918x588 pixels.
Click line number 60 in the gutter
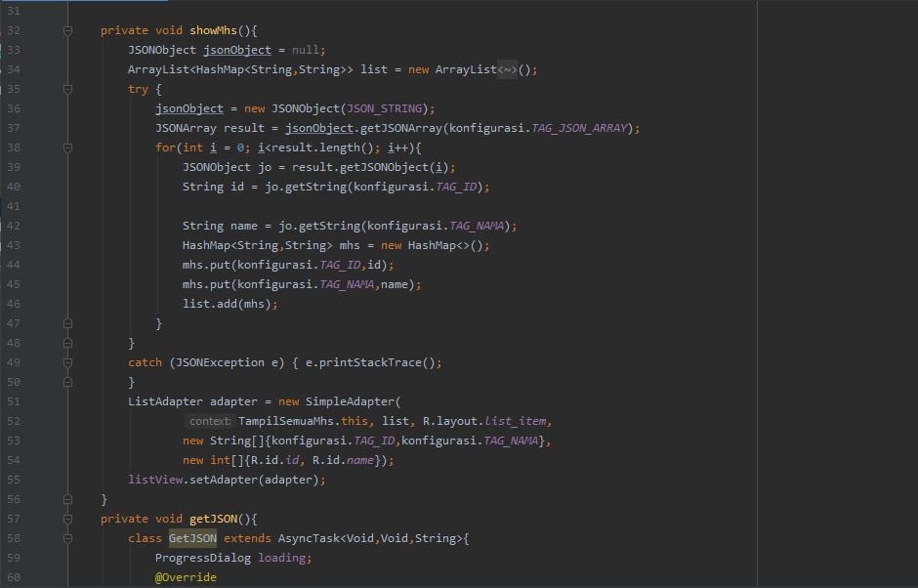click(14, 577)
